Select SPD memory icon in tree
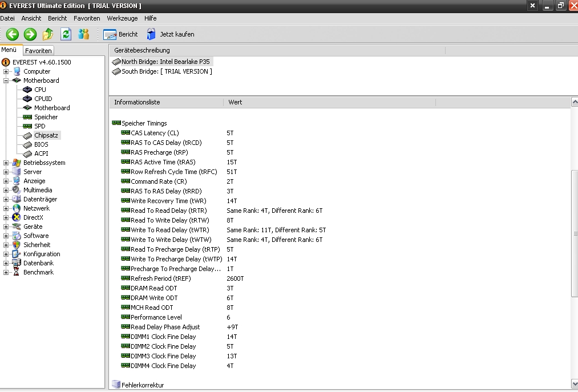Screen dimensions: 578x392 [27, 126]
